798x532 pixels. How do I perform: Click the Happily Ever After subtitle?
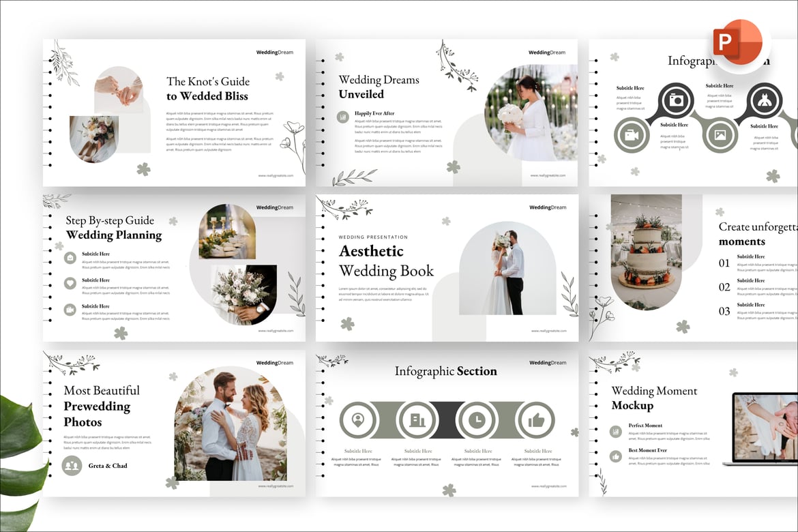click(x=374, y=113)
